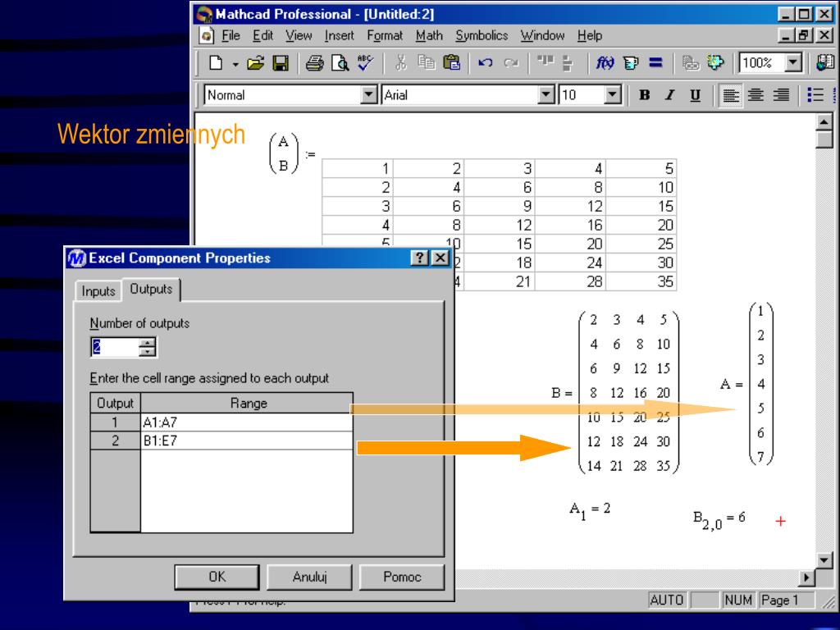Click the vertical scrollbar up arrow
The height and width of the screenshot is (630, 840).
click(824, 123)
